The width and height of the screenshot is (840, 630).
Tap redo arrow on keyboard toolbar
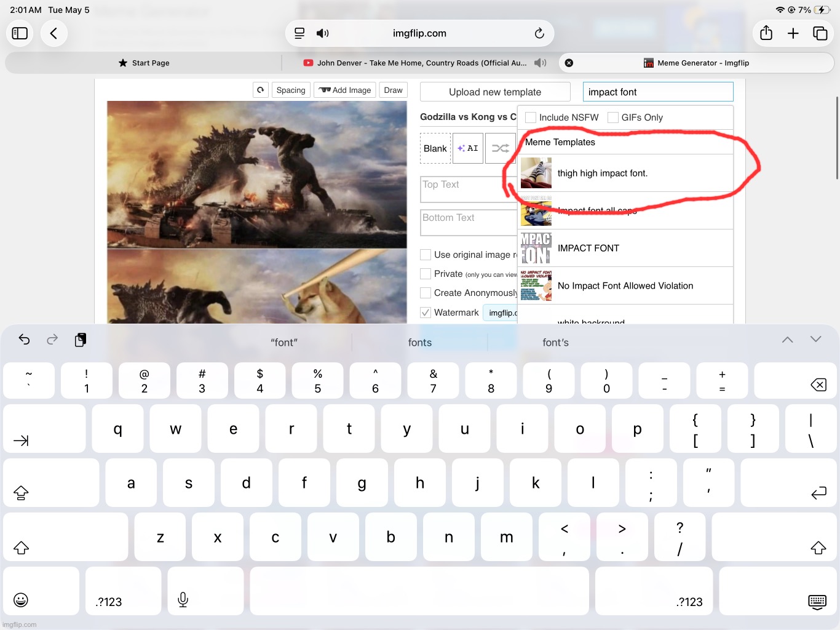click(x=52, y=340)
